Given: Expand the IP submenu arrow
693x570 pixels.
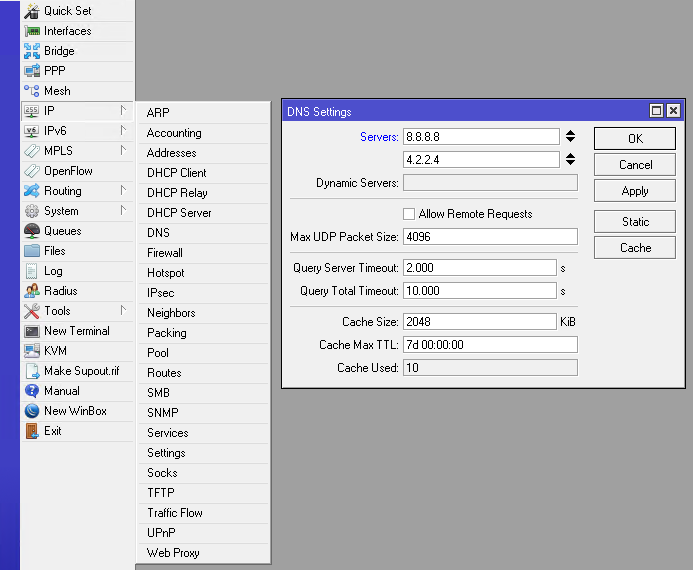Looking at the screenshot, I should coord(123,110).
